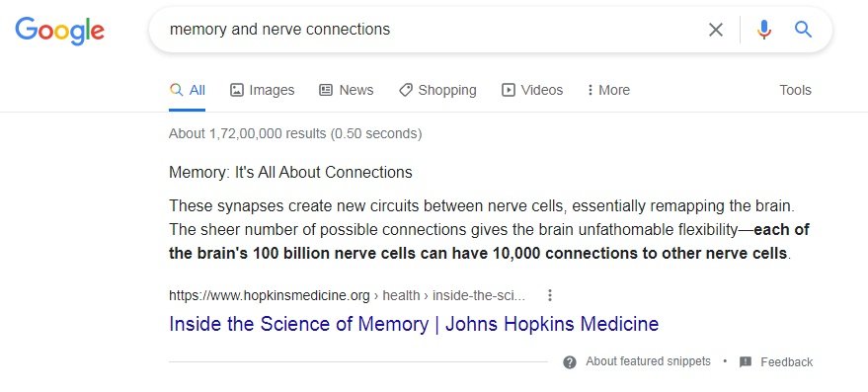The width and height of the screenshot is (868, 392).
Task: Submit search with magnifying glass icon
Action: pyautogui.click(x=803, y=29)
